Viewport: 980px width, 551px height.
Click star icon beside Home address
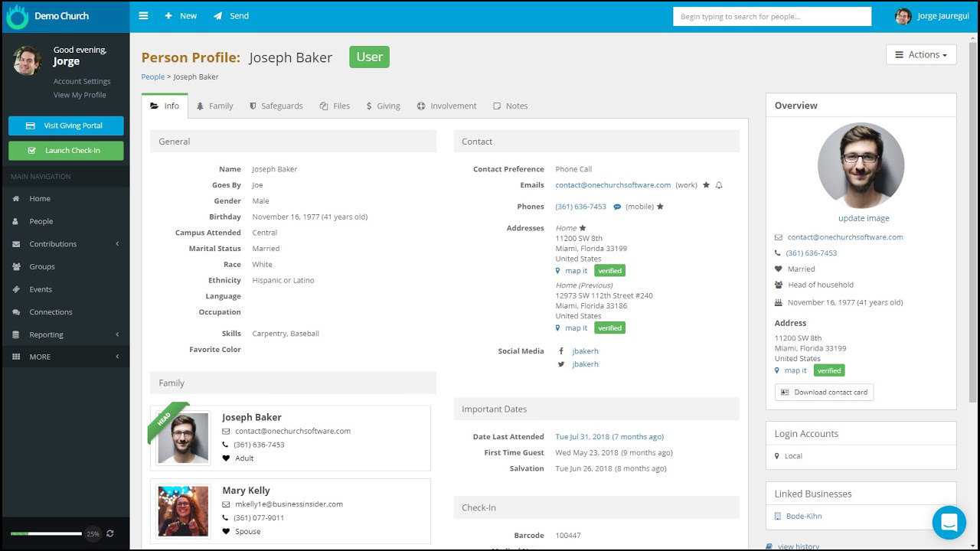[583, 228]
